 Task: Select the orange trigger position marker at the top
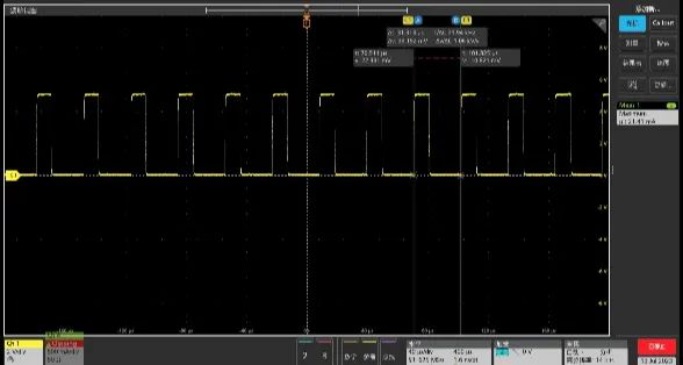click(x=307, y=21)
